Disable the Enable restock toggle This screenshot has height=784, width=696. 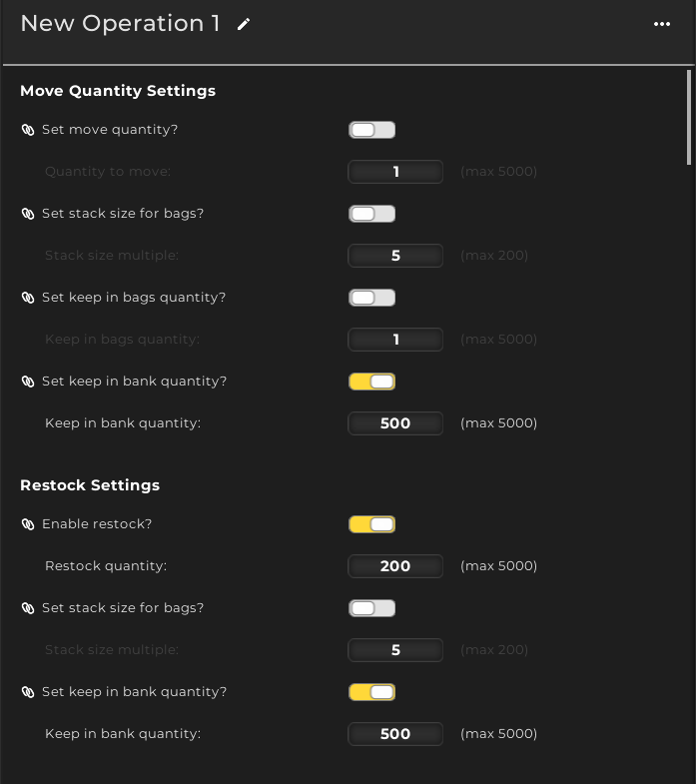coord(371,524)
